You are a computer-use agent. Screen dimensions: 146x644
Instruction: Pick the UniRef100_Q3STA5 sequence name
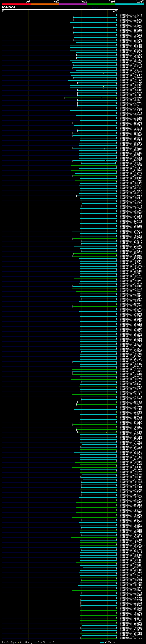click(x=131, y=590)
